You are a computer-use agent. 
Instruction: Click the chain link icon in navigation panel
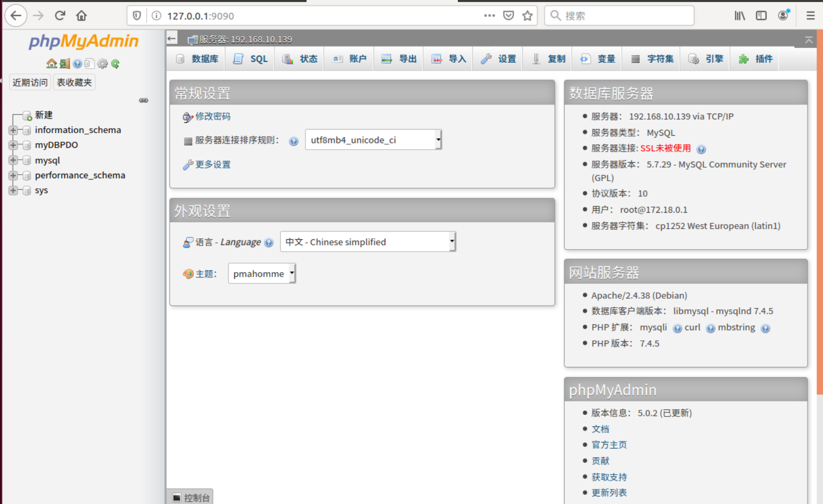(x=144, y=100)
